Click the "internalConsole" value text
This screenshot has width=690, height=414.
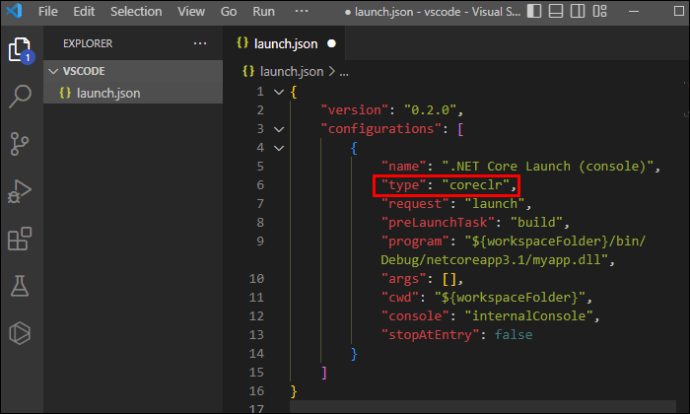click(529, 316)
